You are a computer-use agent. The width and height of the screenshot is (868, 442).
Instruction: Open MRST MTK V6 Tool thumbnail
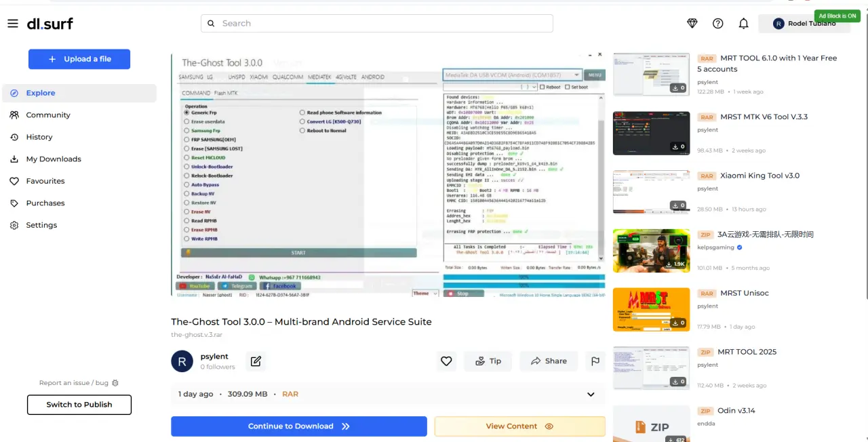(x=652, y=133)
